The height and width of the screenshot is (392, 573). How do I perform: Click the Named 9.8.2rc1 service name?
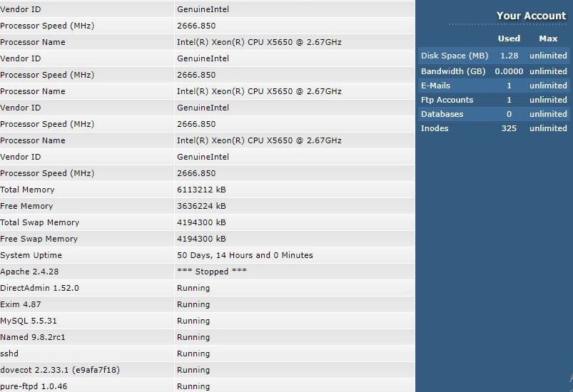(x=33, y=337)
